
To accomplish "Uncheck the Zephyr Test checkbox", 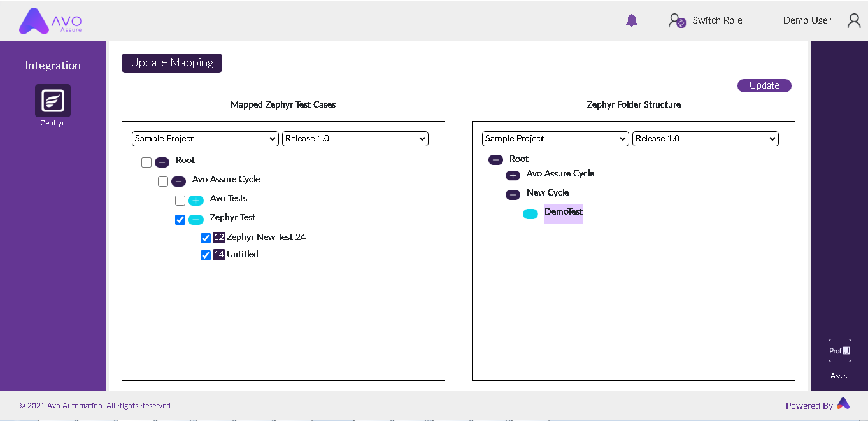I will (x=180, y=220).
